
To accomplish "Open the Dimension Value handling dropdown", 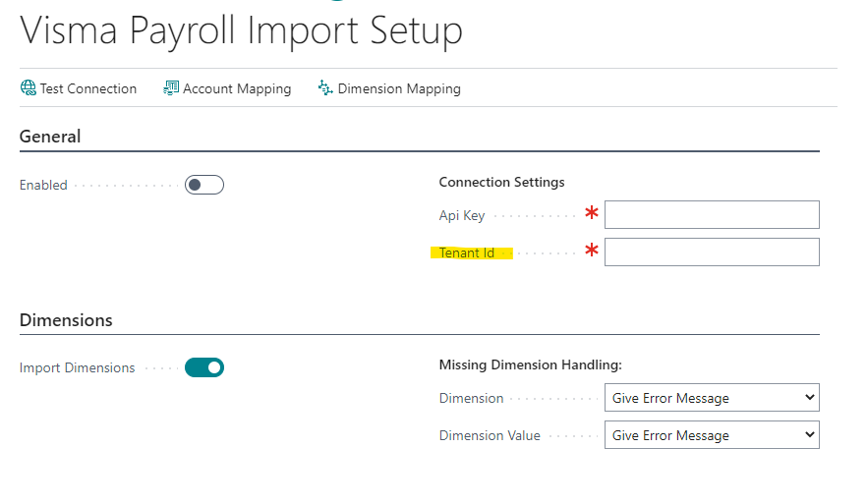I will (712, 435).
